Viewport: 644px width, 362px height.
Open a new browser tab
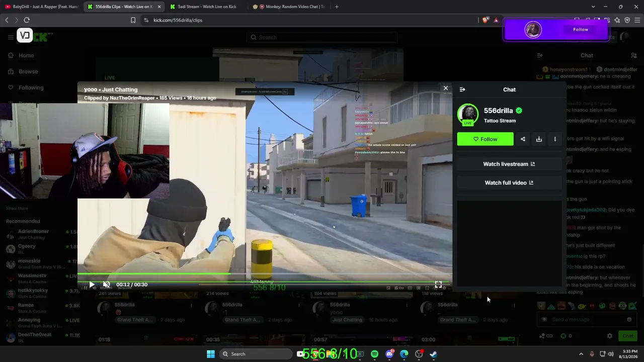pos(337,7)
